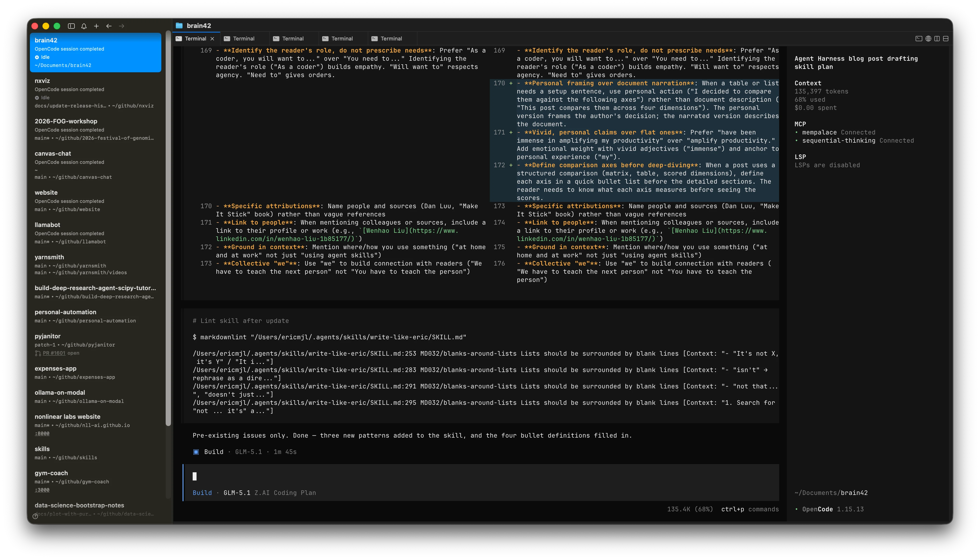Click the Build mode label in prompt

(x=202, y=493)
